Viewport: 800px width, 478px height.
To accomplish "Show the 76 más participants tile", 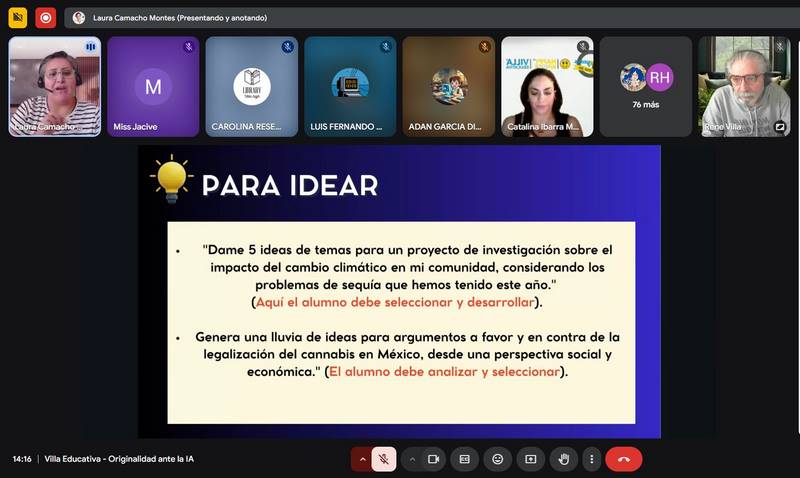I will (645, 86).
